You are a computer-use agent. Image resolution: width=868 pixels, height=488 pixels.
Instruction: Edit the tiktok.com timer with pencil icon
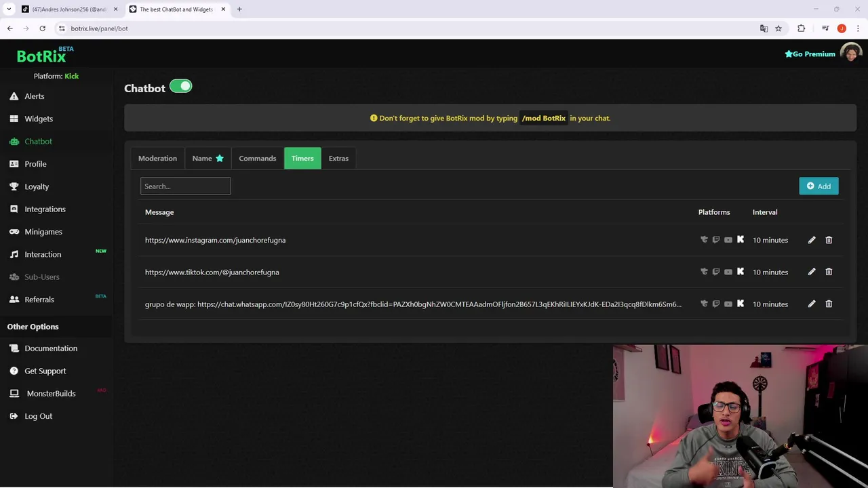[x=812, y=272]
